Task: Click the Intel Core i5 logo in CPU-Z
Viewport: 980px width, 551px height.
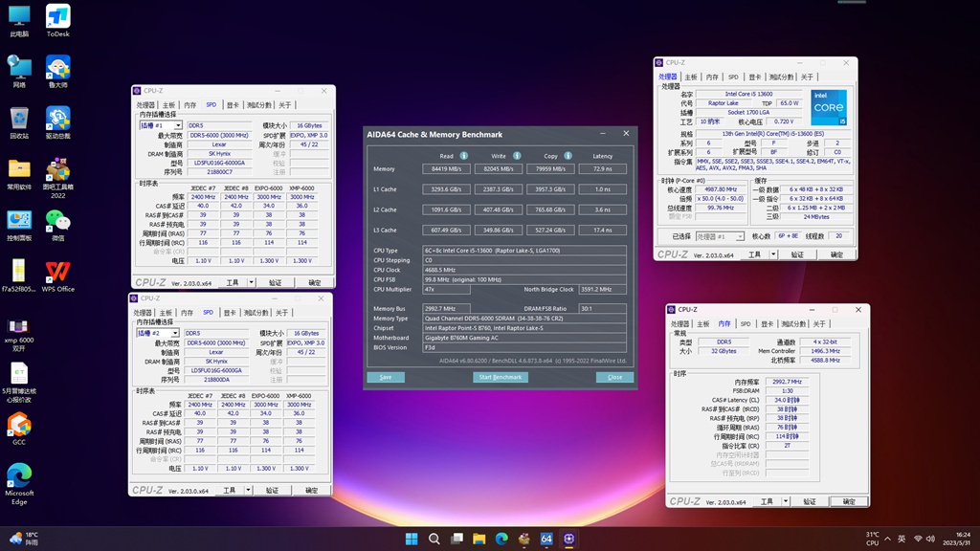Action: [829, 107]
